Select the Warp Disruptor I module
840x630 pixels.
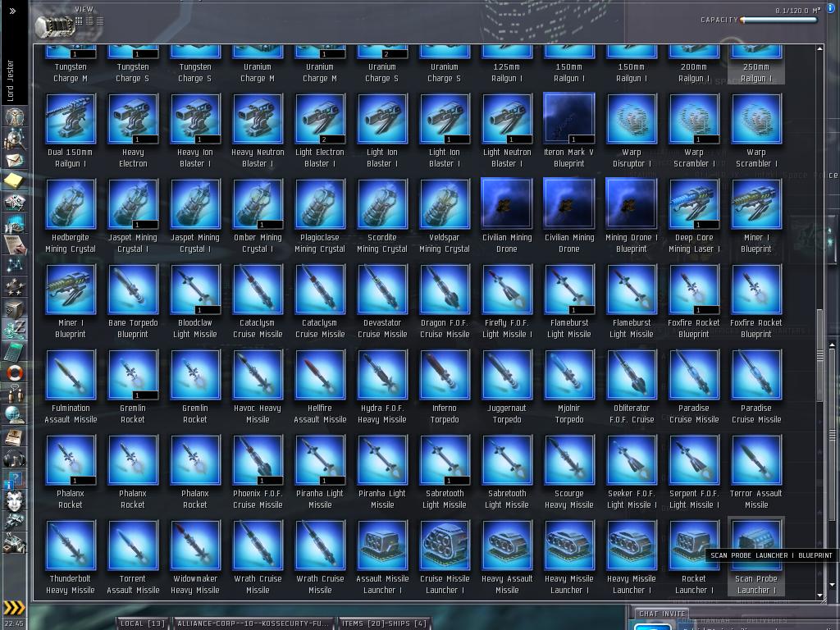tap(632, 131)
